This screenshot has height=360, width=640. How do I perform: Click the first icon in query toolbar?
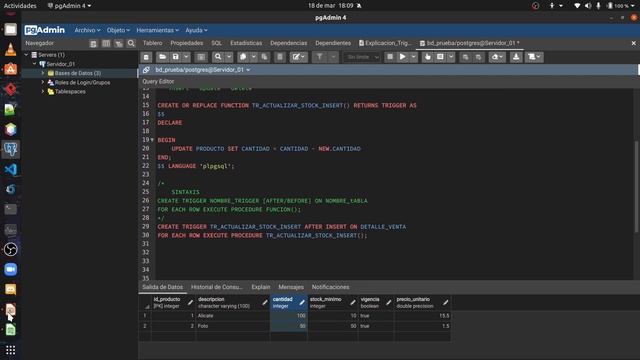(x=146, y=57)
